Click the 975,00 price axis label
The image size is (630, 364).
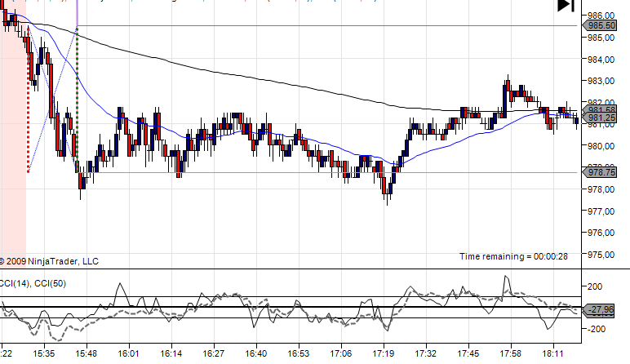point(601,255)
